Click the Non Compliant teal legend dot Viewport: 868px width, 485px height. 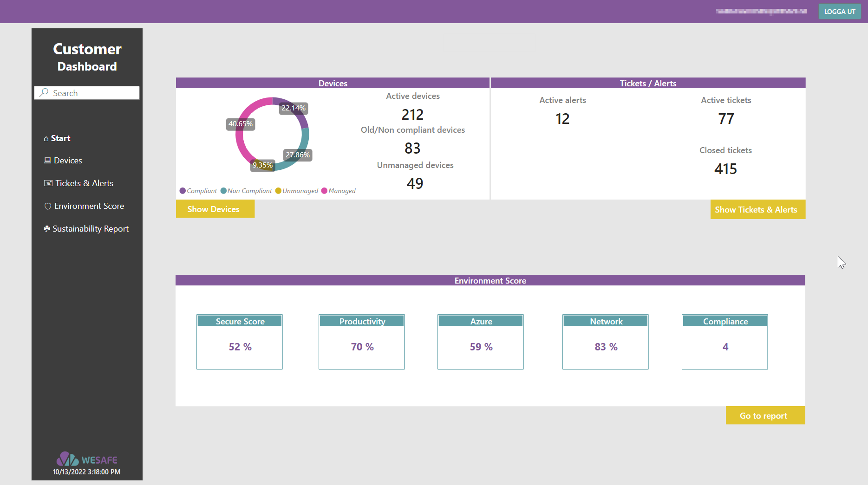coord(223,191)
